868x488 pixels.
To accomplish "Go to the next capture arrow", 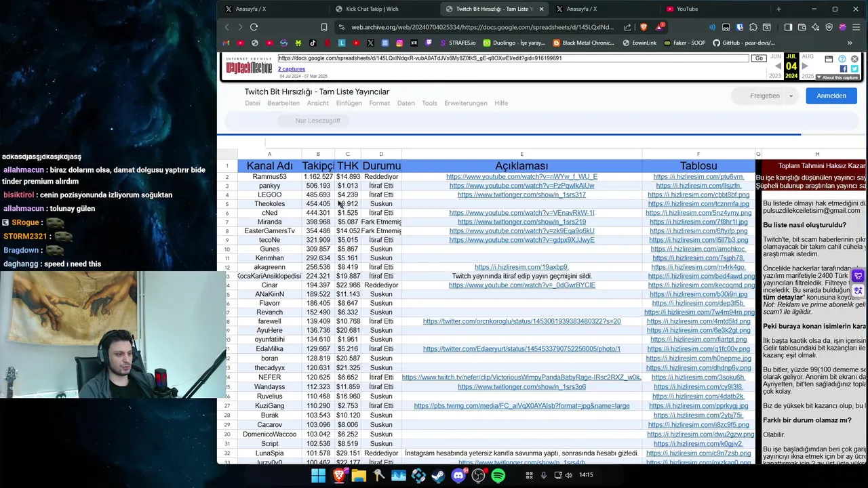I will pos(805,66).
